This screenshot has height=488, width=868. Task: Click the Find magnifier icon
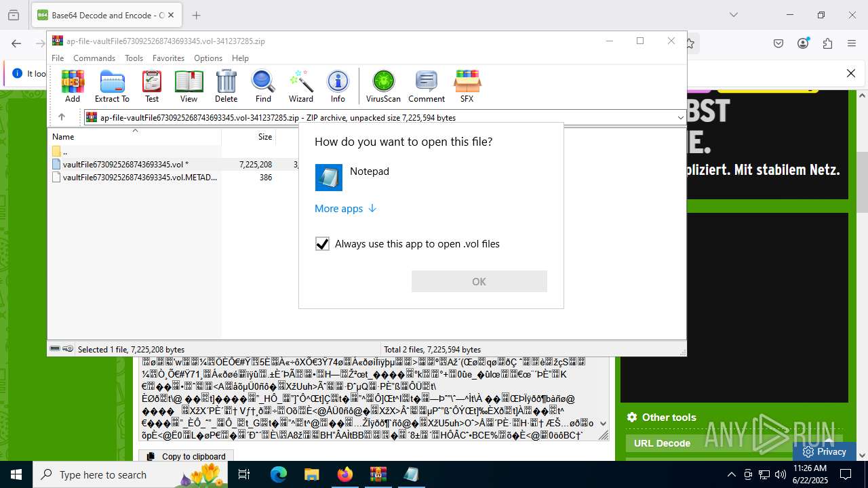click(263, 86)
